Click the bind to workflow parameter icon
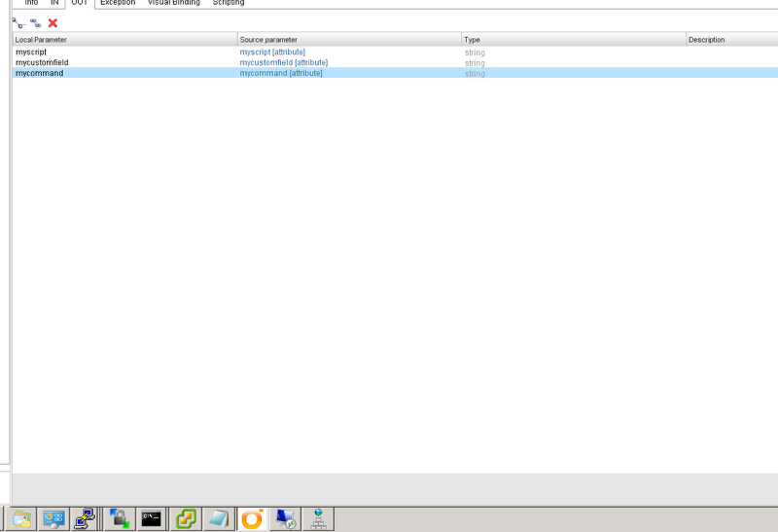This screenshot has height=532, width=778. [x=18, y=22]
